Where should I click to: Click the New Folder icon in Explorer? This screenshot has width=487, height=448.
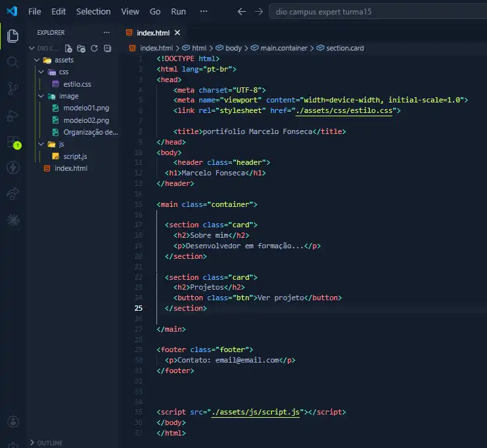[x=81, y=48]
